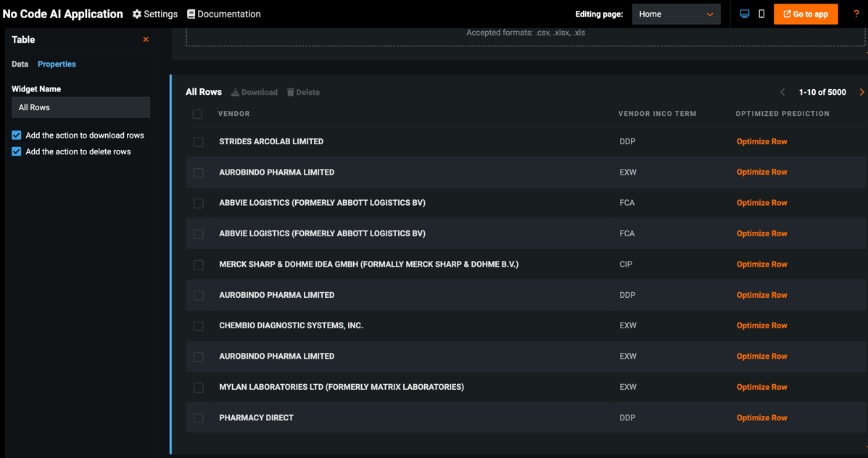Click the Go to app button
Viewport: 868px width, 458px height.
coord(806,14)
